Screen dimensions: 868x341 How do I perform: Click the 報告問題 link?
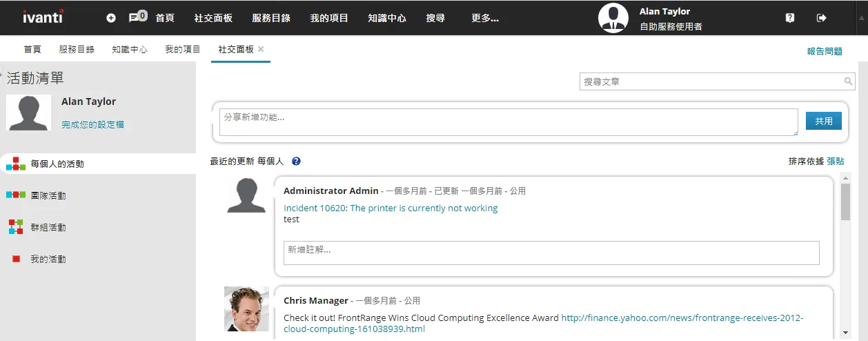click(825, 51)
